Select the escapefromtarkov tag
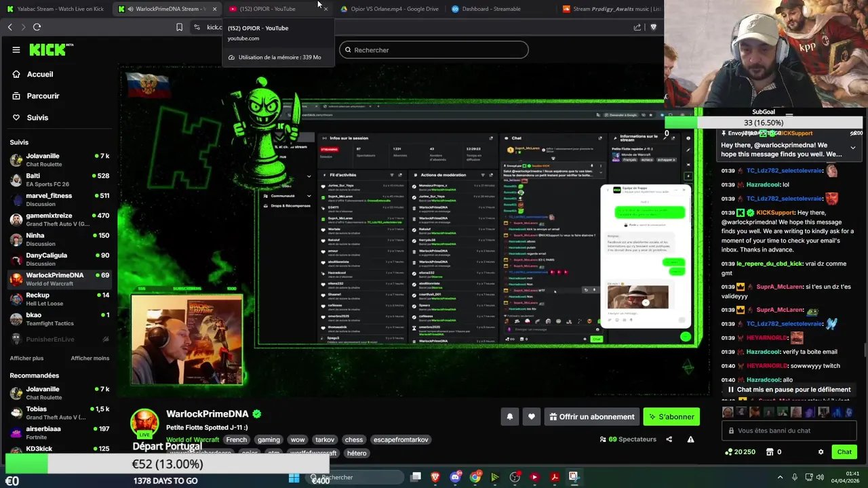Screen dimensions: 868x488 (x=401, y=440)
